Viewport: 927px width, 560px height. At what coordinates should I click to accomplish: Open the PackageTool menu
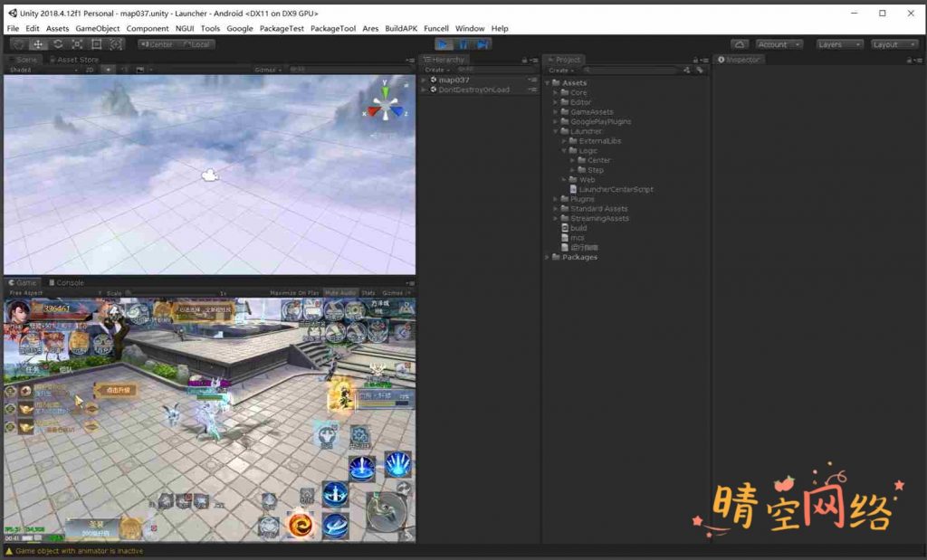pyautogui.click(x=333, y=29)
